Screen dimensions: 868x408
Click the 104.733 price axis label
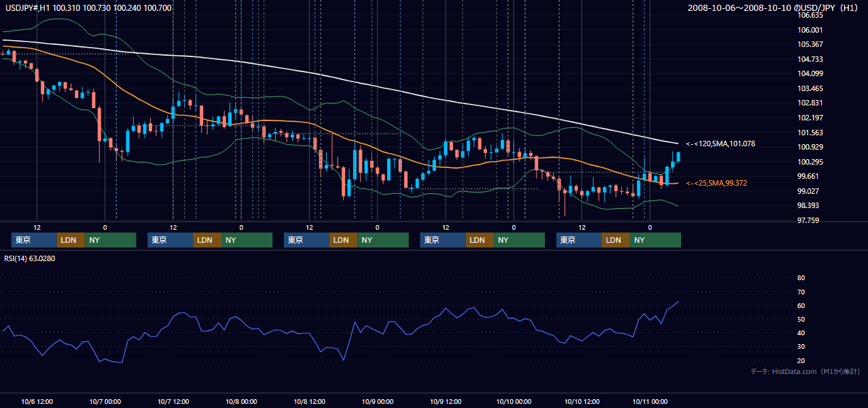[x=810, y=59]
